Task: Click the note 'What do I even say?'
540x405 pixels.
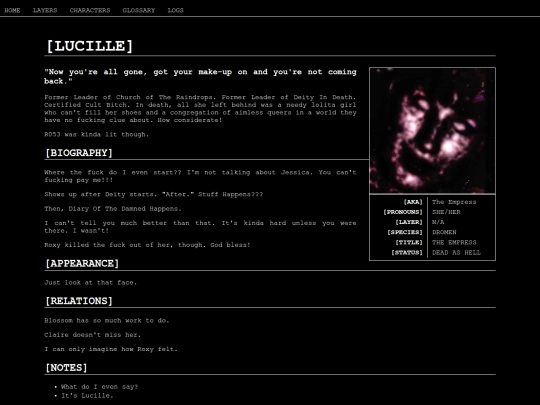Action: click(100, 387)
